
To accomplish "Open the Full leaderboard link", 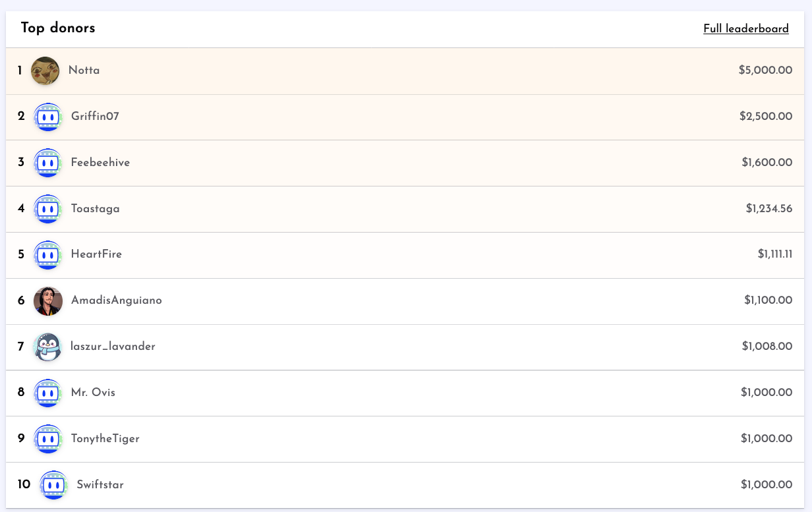I will tap(745, 28).
